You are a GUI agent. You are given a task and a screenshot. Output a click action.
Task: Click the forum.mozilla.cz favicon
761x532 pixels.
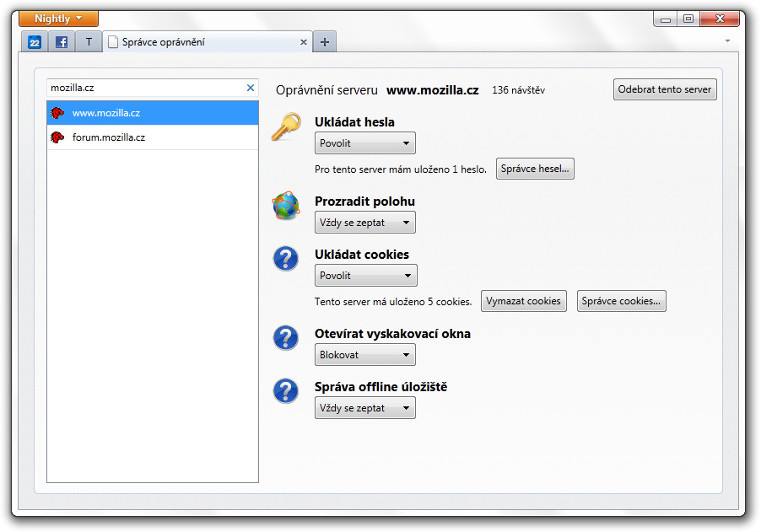point(57,137)
